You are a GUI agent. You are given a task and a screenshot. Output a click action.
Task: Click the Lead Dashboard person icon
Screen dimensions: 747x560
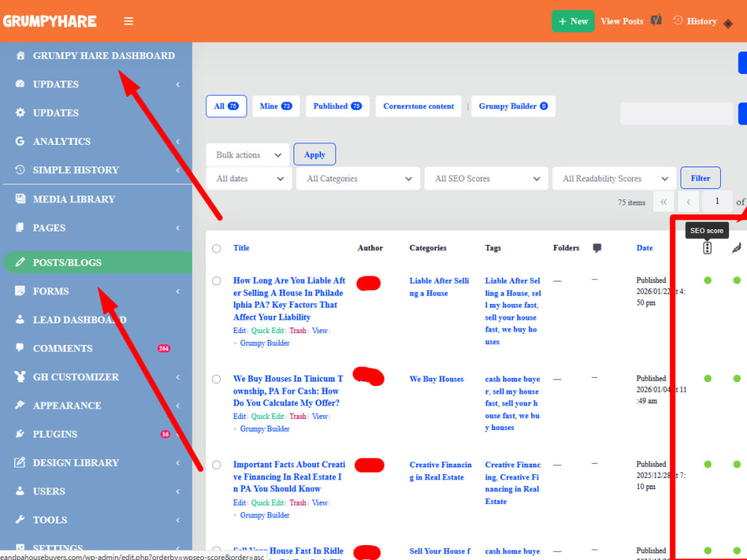19,319
